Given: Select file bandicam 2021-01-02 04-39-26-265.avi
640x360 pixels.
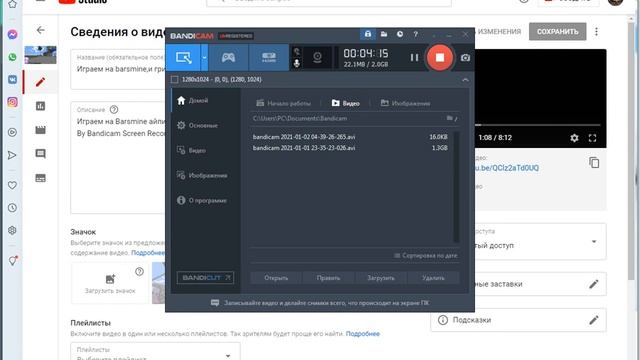Looking at the screenshot, I should 350,137.
